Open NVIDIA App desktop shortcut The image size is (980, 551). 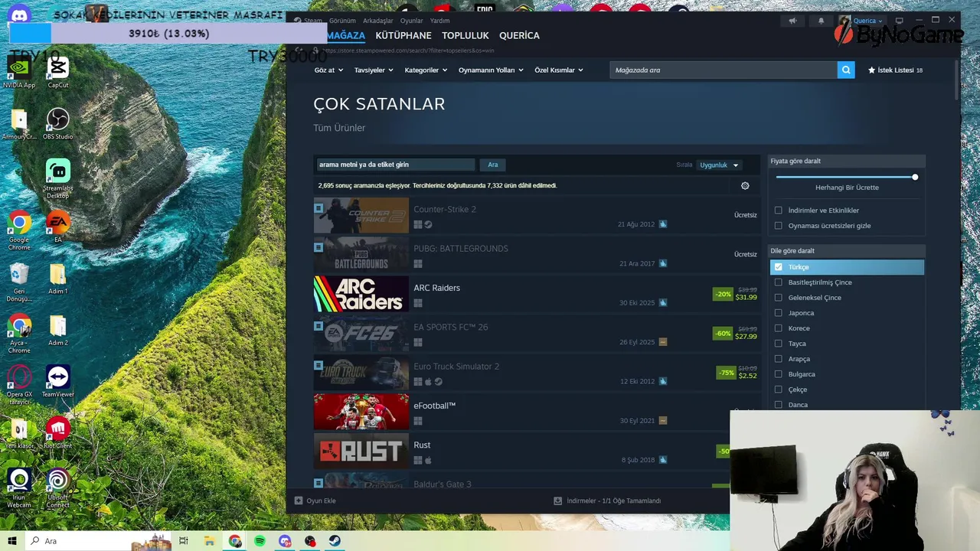tap(19, 73)
